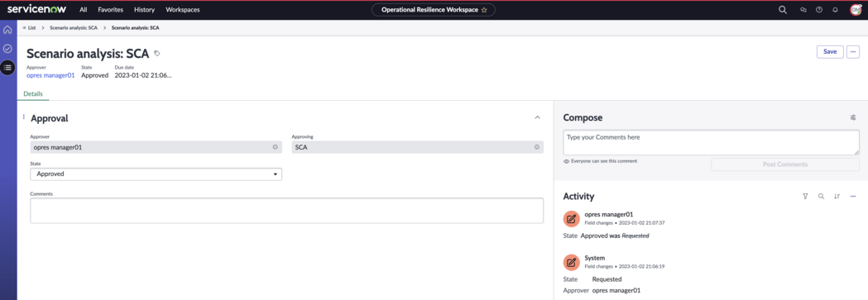Open Activity more options ellipsis
The image size is (868, 300).
click(853, 196)
